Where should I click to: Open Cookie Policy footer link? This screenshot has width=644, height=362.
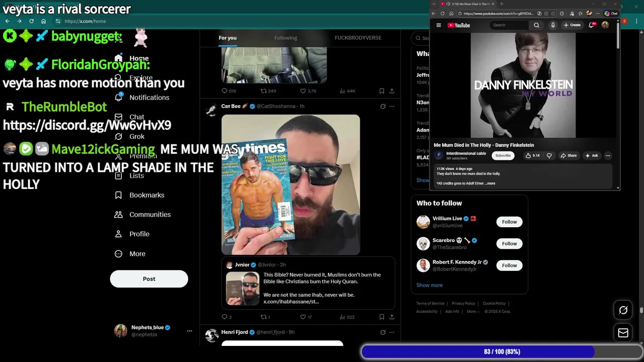(x=494, y=304)
